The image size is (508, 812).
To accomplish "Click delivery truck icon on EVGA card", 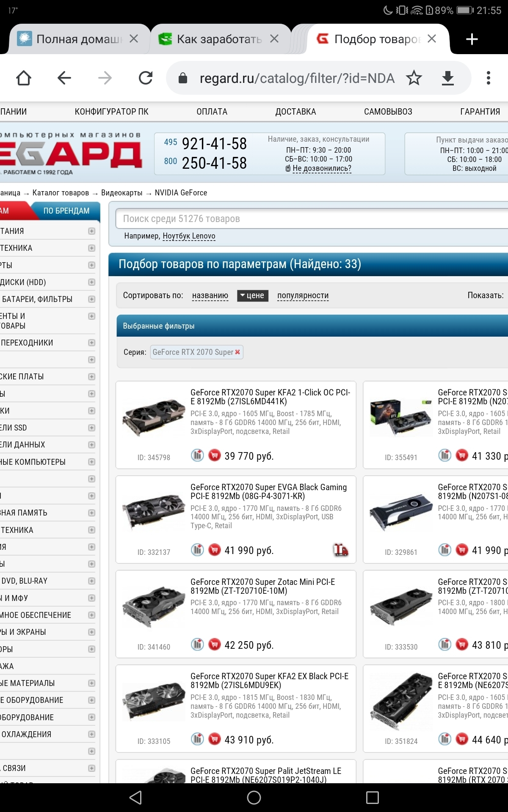I will pyautogui.click(x=340, y=550).
